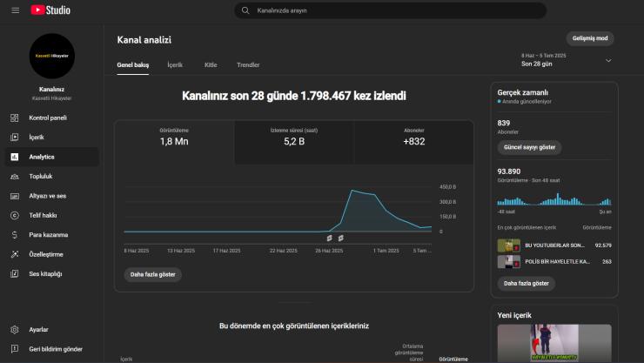Click the search magnifier icon
The image size is (644, 363).
click(x=245, y=10)
